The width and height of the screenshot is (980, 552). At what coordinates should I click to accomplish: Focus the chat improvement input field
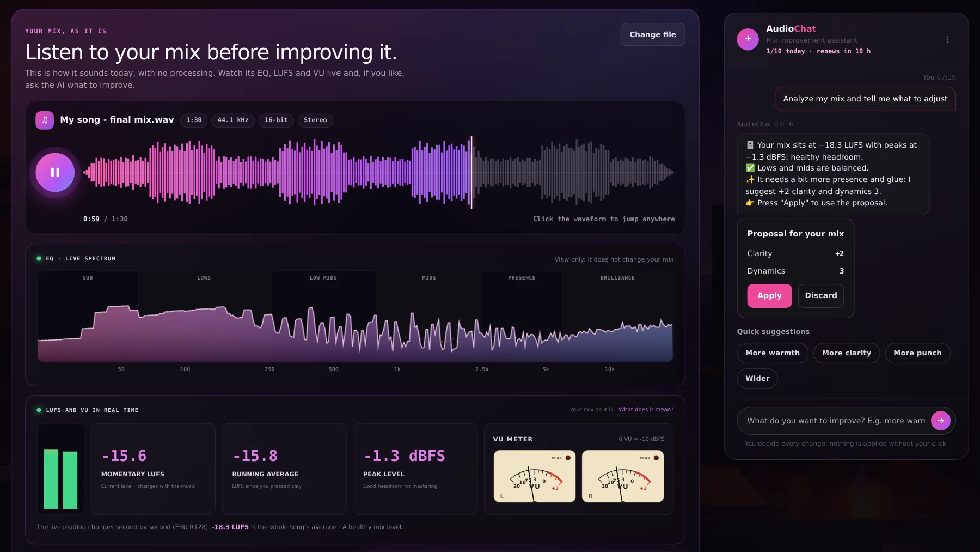click(x=836, y=421)
